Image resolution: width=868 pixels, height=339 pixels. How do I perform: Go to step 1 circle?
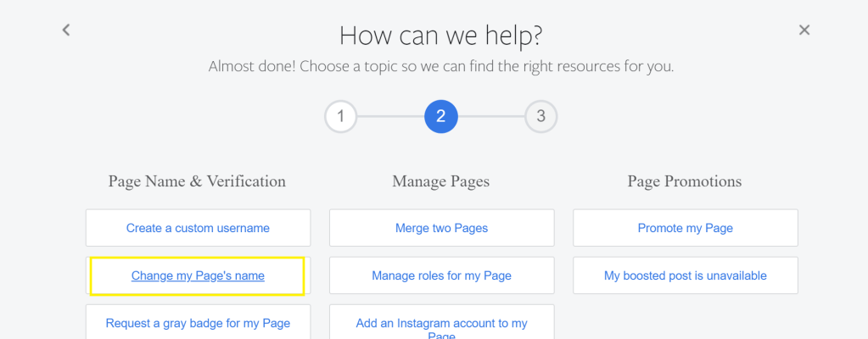(x=340, y=117)
